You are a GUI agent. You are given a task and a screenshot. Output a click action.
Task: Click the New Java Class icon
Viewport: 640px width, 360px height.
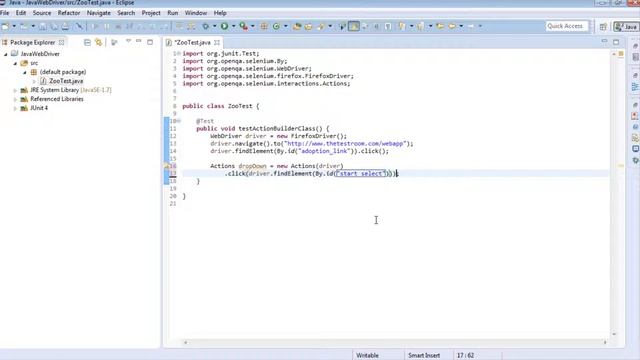coord(276,26)
